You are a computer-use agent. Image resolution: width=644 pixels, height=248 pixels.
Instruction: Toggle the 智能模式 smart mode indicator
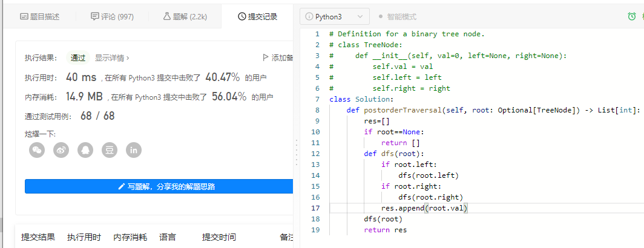coord(397,17)
